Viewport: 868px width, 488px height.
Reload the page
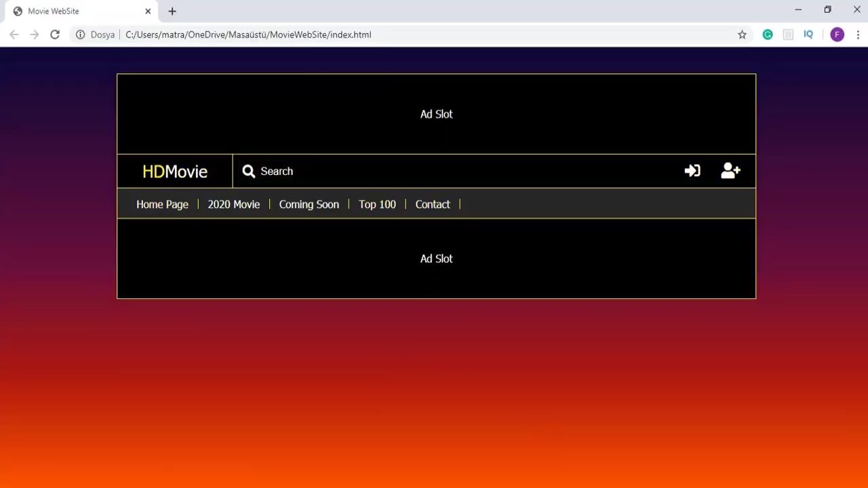pyautogui.click(x=55, y=35)
